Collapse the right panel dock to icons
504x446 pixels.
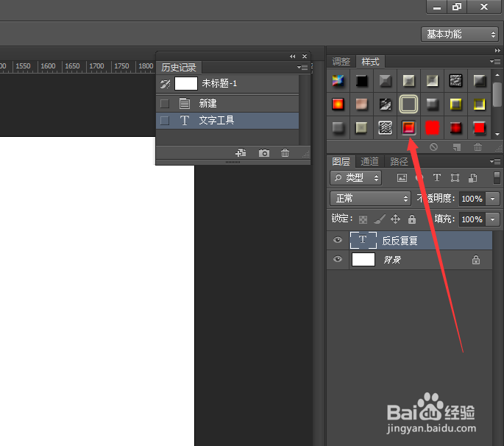click(497, 51)
